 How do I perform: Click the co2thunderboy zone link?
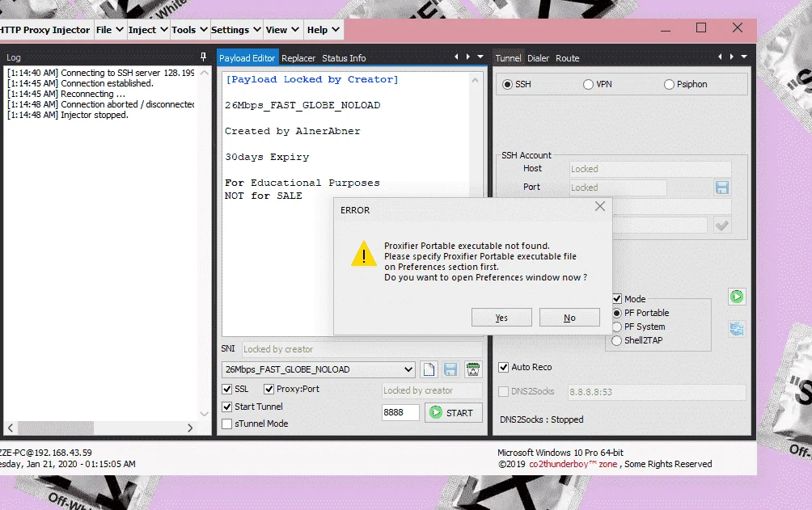tap(573, 464)
